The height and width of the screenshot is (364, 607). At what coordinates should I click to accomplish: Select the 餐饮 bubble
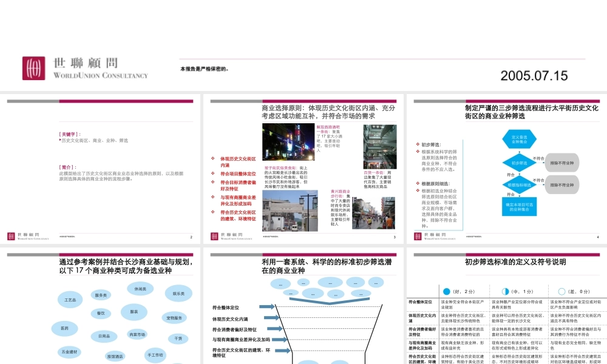[x=101, y=313]
